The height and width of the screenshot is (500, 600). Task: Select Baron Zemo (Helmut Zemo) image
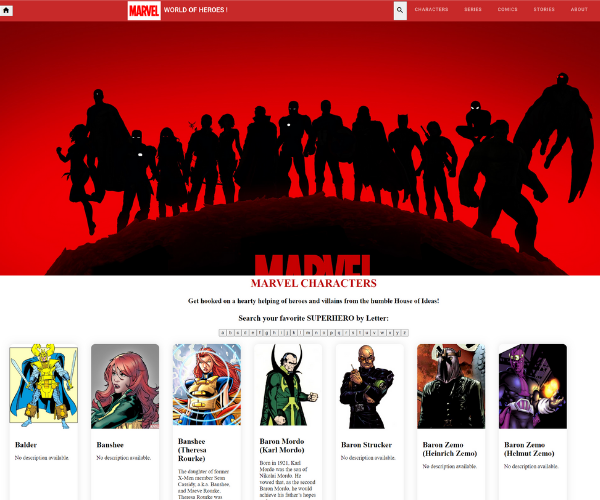pos(532,386)
